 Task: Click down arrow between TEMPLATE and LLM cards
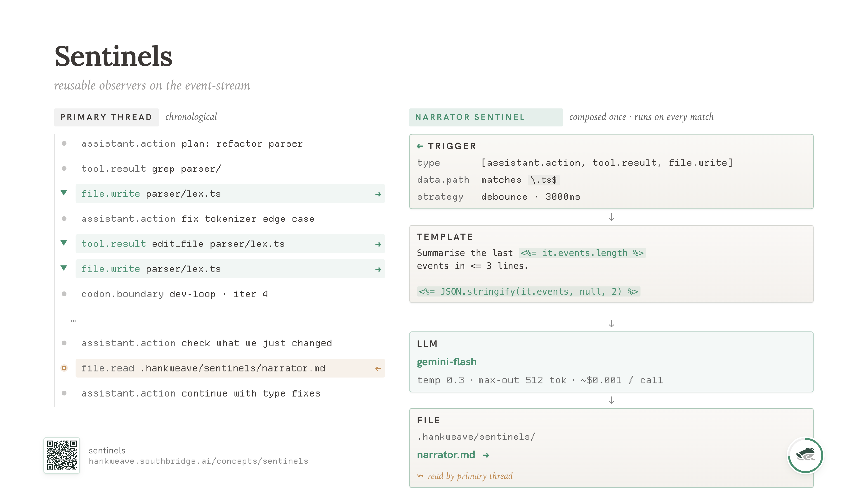[x=611, y=324]
